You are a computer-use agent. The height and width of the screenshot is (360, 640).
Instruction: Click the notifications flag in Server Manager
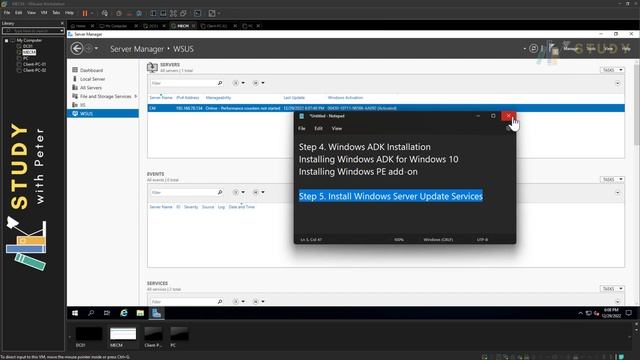pyautogui.click(x=553, y=49)
